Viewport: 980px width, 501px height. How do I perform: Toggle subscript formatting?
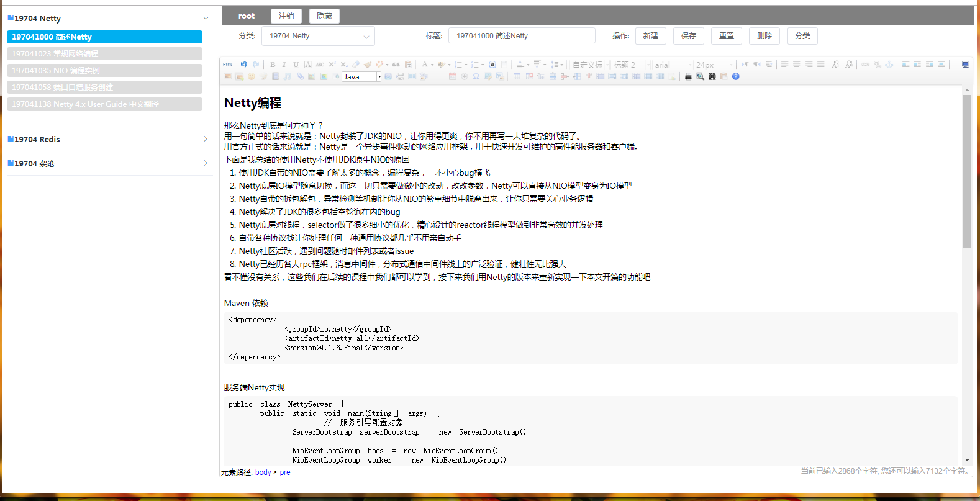click(x=344, y=65)
